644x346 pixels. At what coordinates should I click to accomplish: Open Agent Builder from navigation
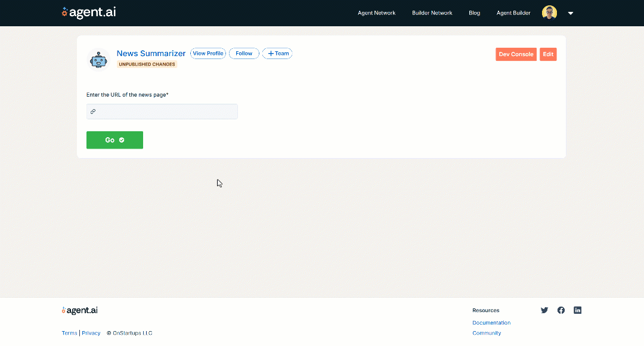coord(513,13)
